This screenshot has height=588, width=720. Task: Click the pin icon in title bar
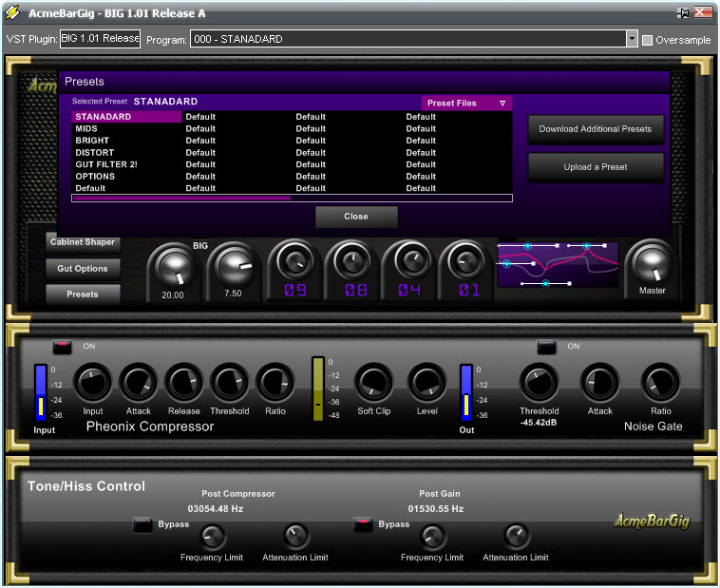tap(683, 13)
